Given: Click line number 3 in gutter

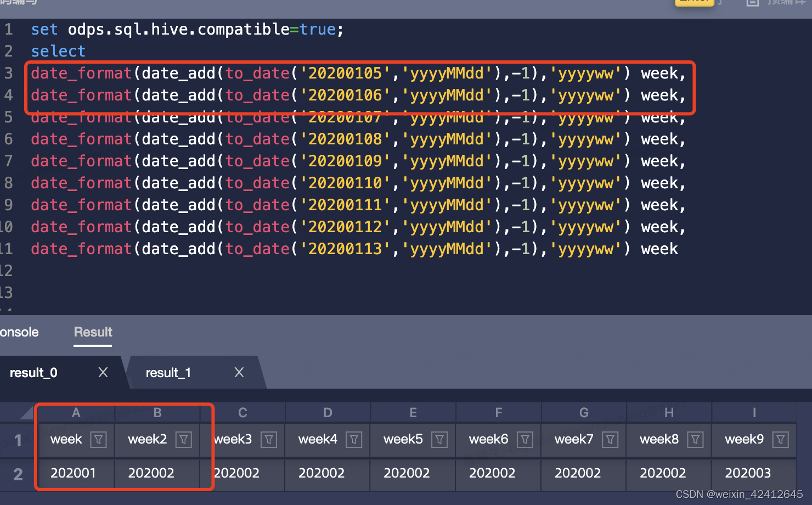Looking at the screenshot, I should click(x=9, y=74).
